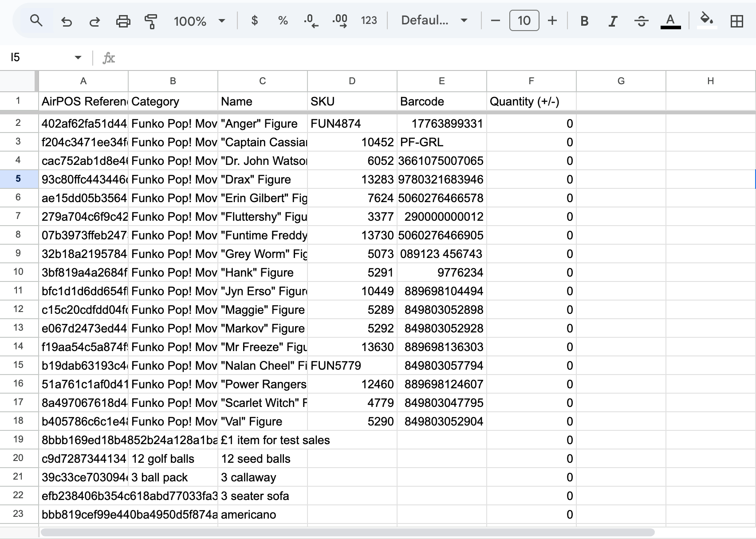Decrease font size with minus button
756x539 pixels.
[496, 20]
